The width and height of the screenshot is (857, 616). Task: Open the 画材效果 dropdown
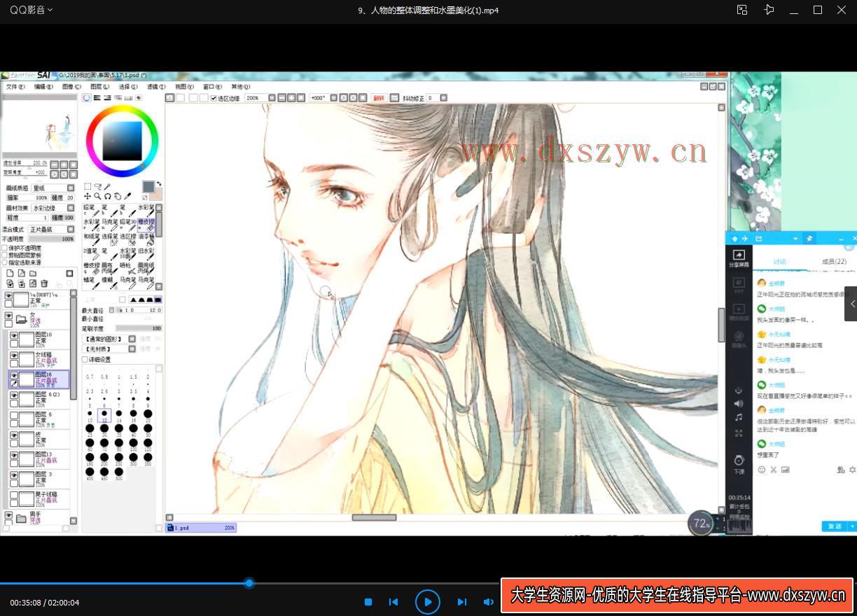71,208
